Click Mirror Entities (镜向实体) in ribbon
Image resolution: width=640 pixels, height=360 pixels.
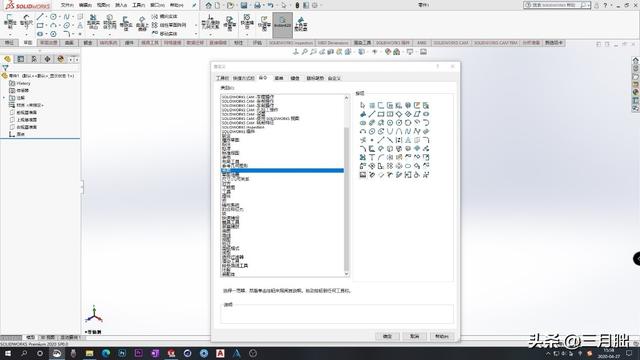(164, 16)
